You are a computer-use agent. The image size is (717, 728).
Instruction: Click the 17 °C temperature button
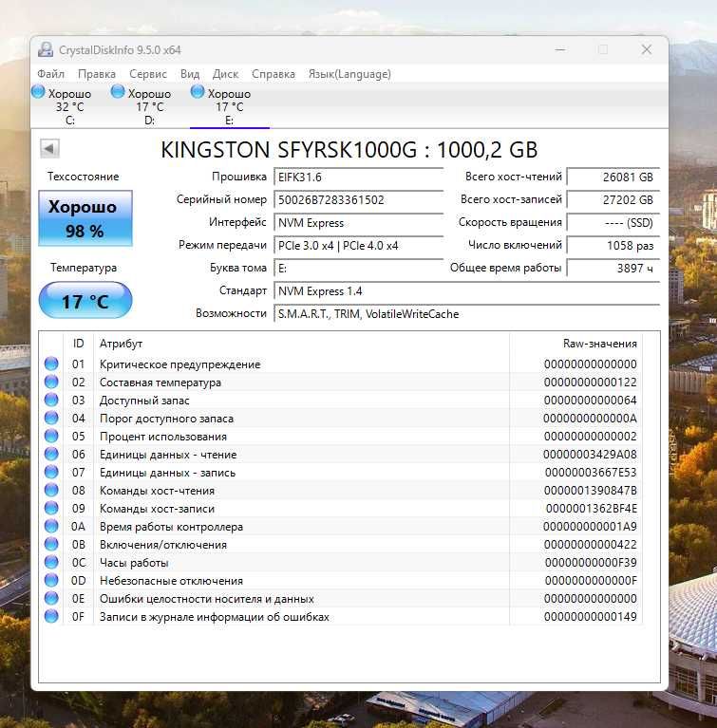tap(85, 300)
